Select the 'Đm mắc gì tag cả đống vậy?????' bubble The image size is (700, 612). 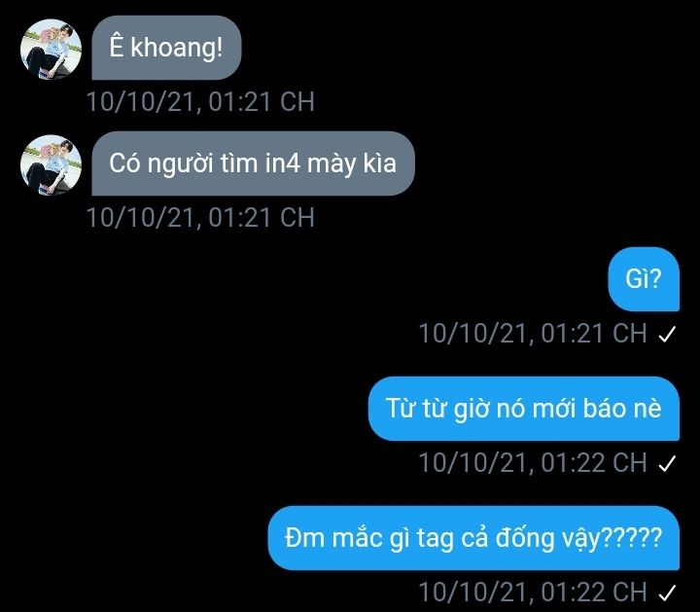pos(473,538)
